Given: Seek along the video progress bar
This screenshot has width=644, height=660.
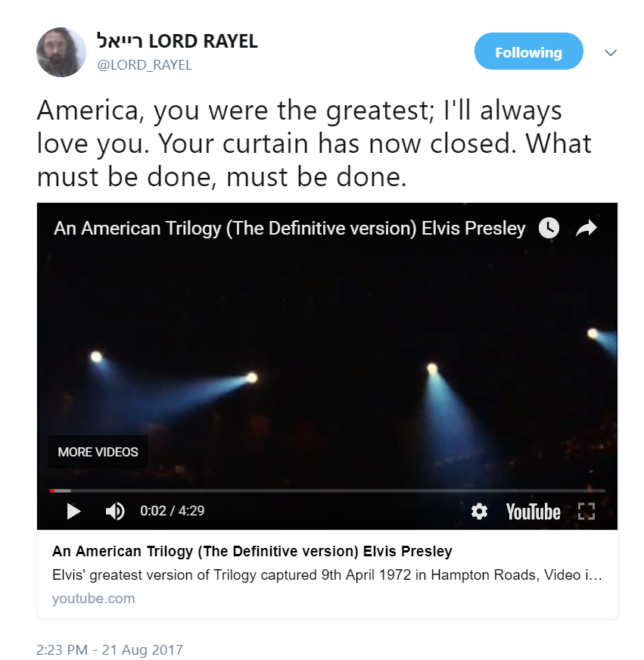Looking at the screenshot, I should point(328,490).
